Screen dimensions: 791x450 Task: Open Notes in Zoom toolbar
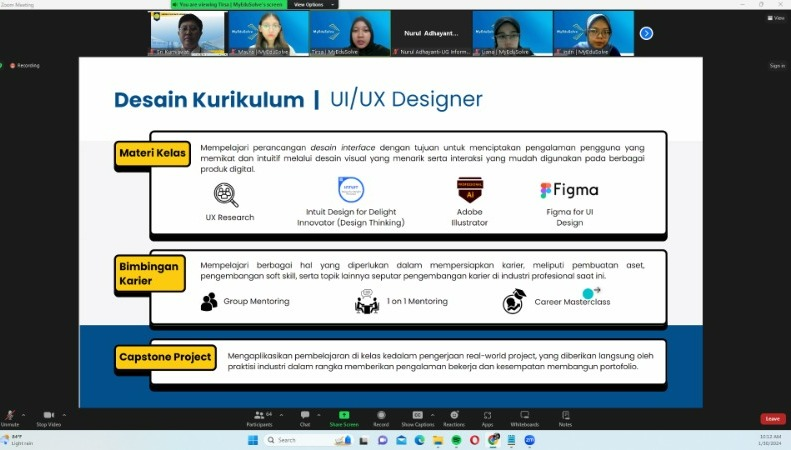566,418
